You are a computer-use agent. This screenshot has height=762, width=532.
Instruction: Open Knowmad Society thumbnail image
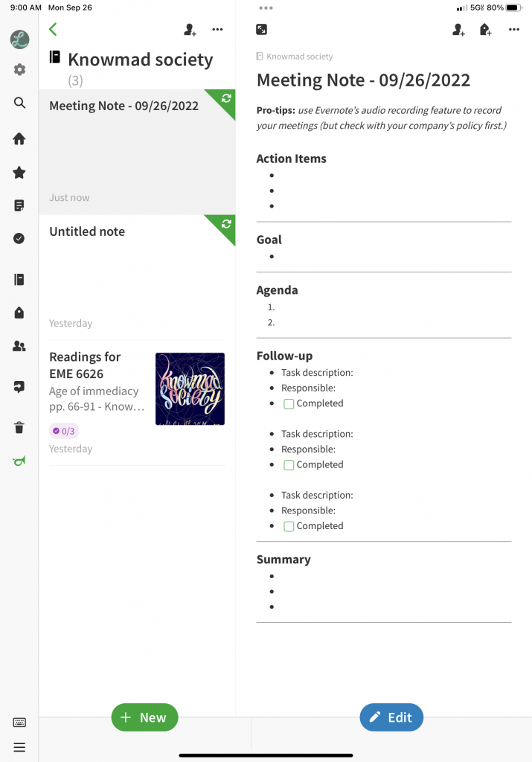[x=190, y=388]
